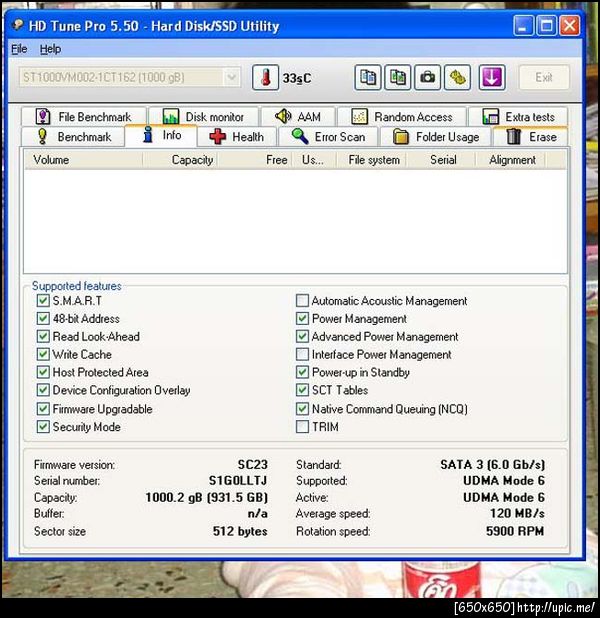Image resolution: width=600 pixels, height=618 pixels.
Task: Click the Folder Usage folder icon
Action: (x=401, y=137)
